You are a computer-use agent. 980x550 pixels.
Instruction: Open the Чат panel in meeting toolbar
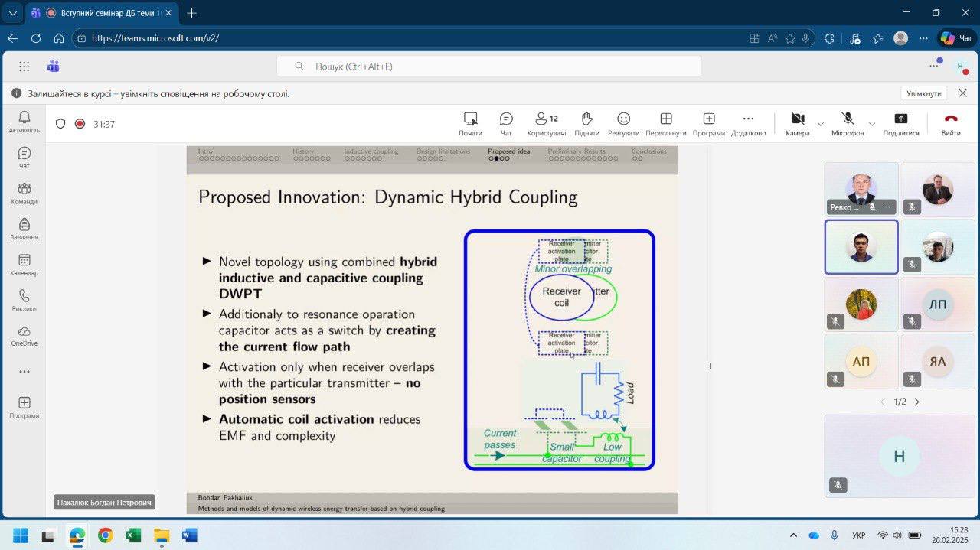[x=506, y=123]
